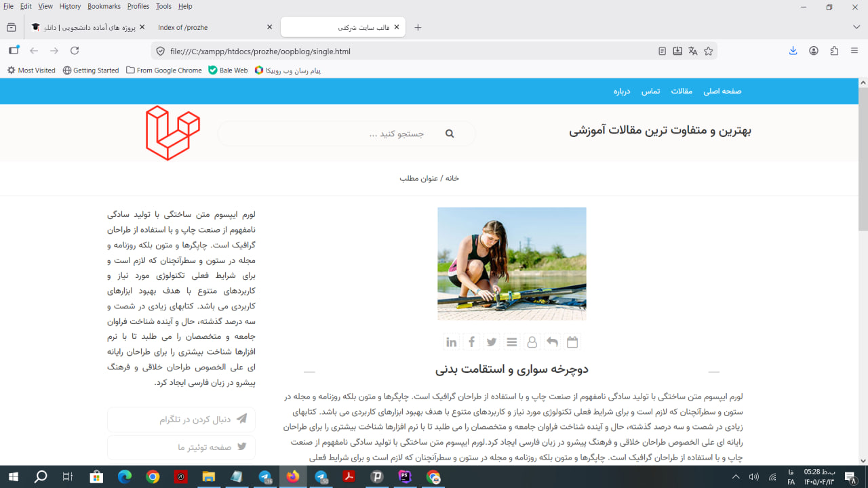Open Task View on the taskbar

(68, 477)
